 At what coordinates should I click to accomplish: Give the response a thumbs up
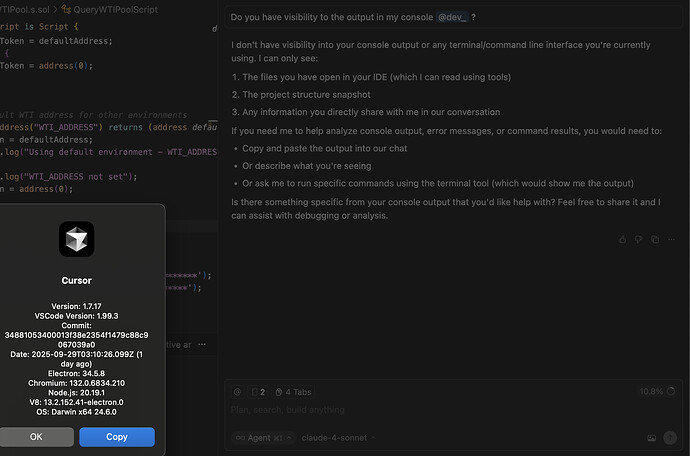[622, 239]
